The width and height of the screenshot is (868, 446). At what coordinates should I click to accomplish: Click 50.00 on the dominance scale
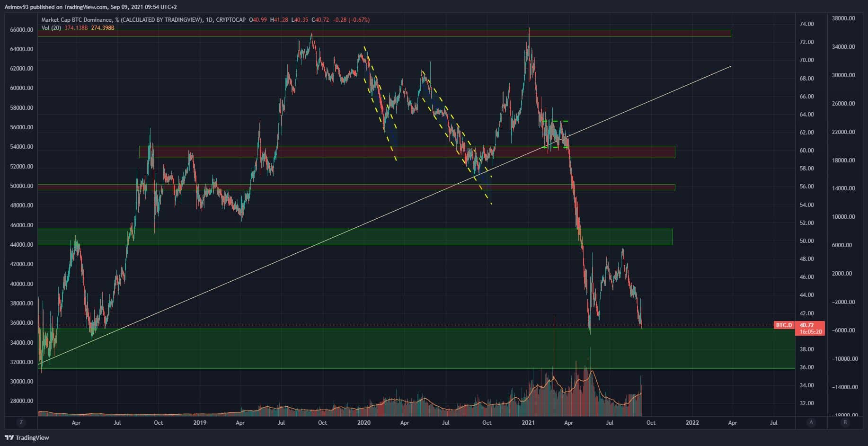[806, 241]
